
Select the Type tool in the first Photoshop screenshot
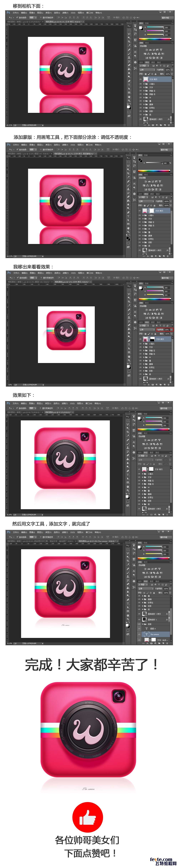pos(129,85)
